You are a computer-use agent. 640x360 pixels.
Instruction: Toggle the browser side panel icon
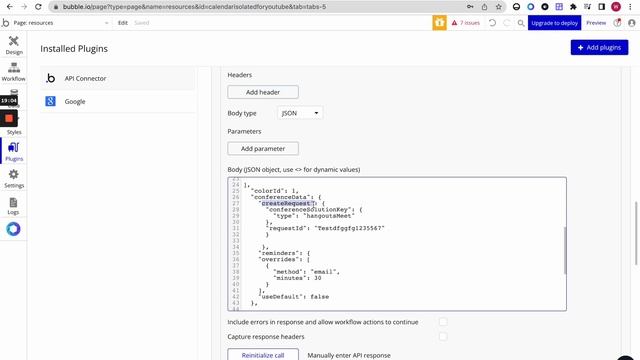[x=602, y=7]
